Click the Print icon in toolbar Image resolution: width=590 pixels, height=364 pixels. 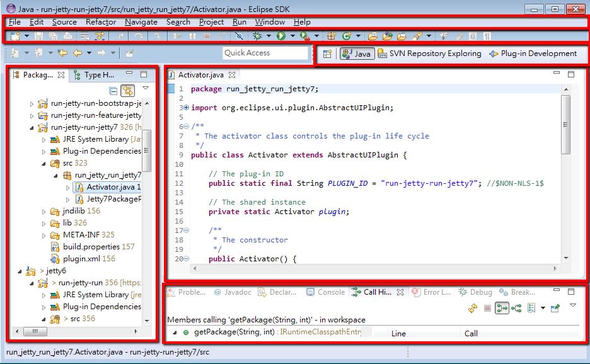point(67,36)
